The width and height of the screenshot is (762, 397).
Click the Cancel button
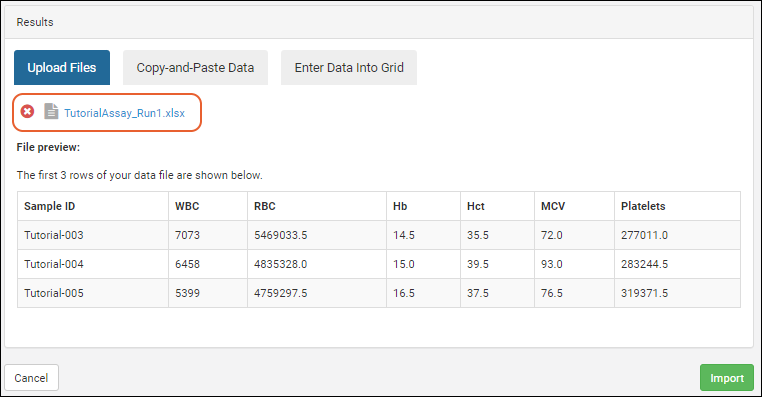coord(32,378)
